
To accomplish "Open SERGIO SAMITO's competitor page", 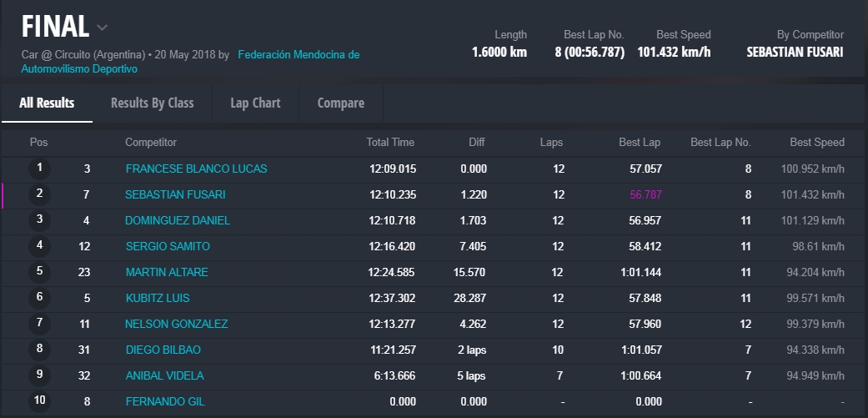I will [168, 247].
